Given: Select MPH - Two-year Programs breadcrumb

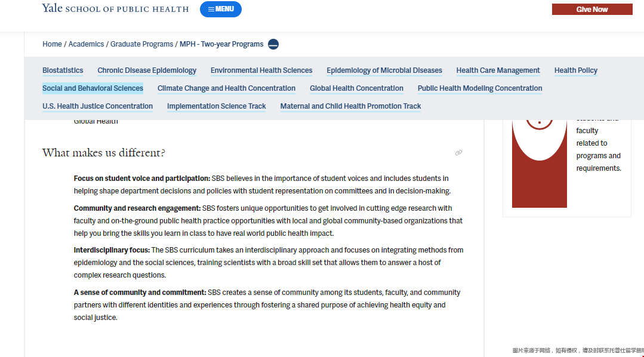Looking at the screenshot, I should pyautogui.click(x=221, y=44).
